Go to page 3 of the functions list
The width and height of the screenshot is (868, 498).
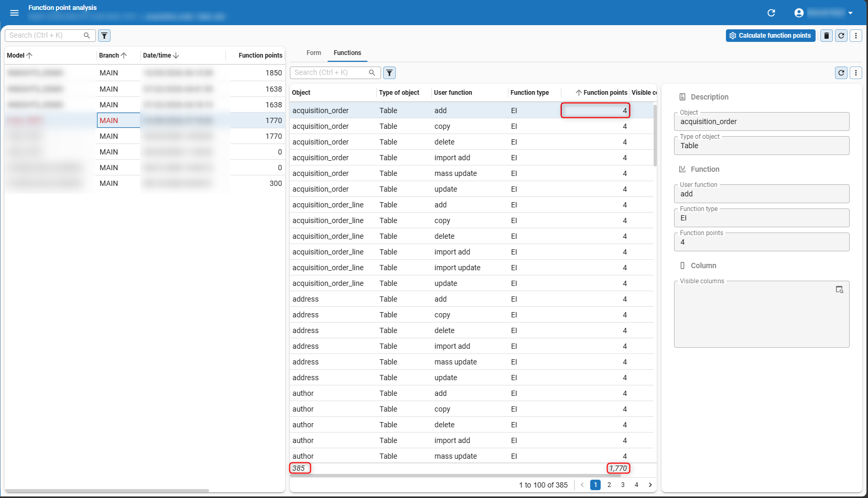tap(623, 485)
